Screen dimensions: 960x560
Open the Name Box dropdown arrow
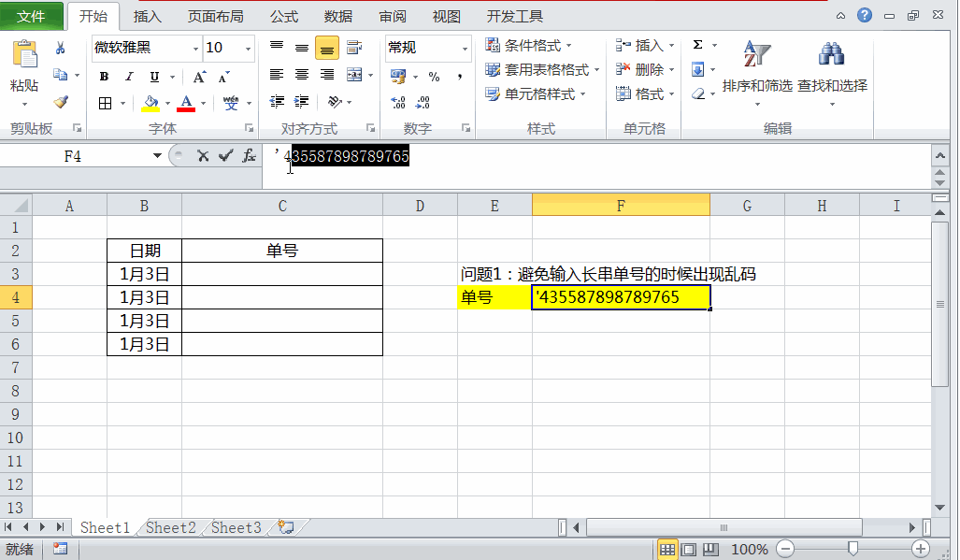pyautogui.click(x=157, y=156)
